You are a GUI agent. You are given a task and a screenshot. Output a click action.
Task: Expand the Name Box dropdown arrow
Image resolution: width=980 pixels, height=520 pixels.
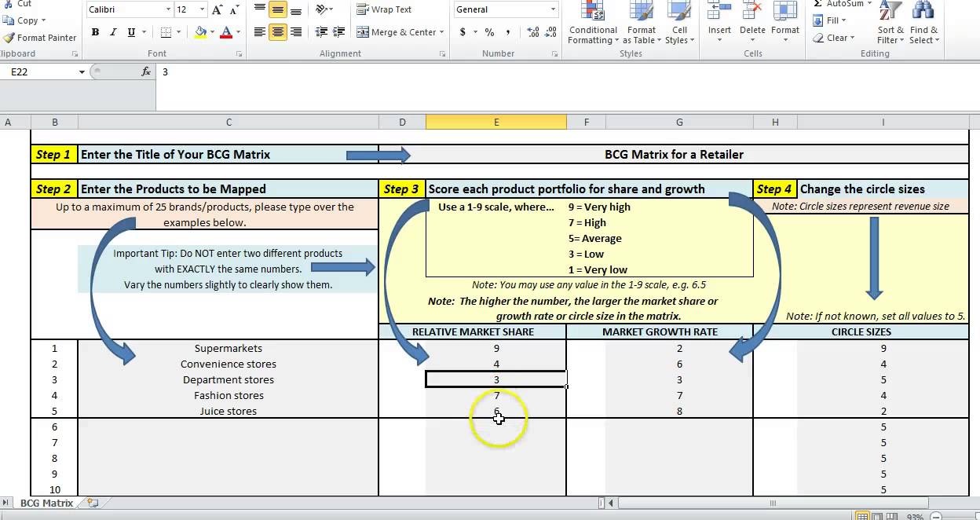(82, 71)
